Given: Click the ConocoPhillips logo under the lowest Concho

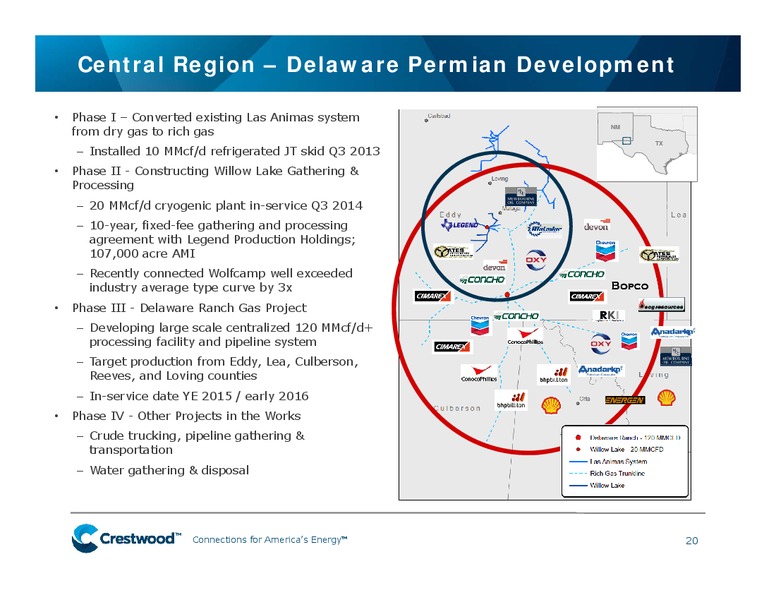Looking at the screenshot, I should [x=525, y=337].
